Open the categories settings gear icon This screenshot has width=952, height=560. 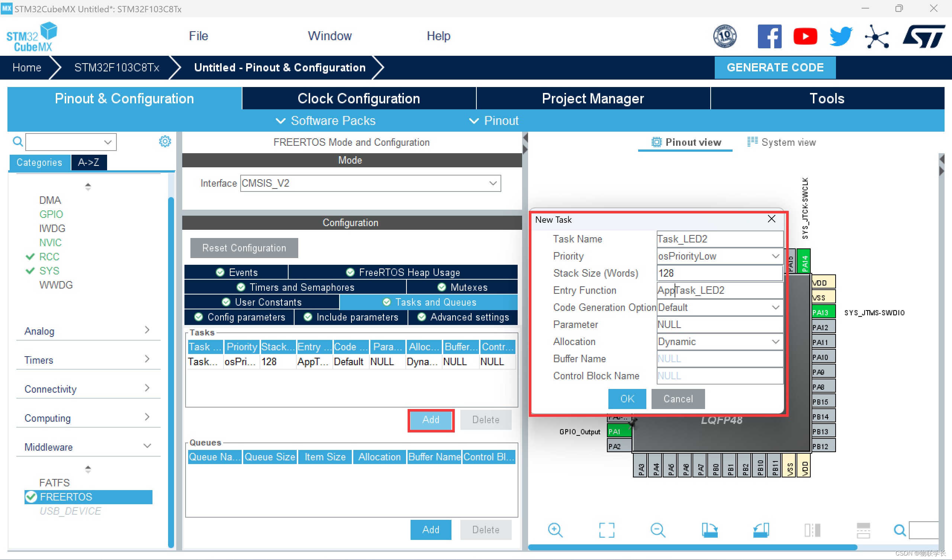pos(165,141)
